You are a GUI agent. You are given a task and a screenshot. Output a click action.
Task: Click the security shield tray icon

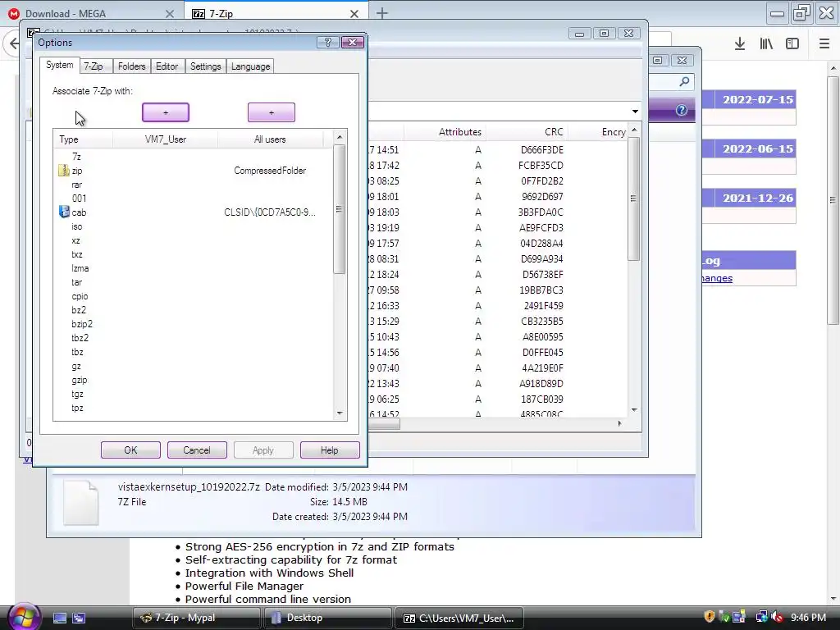709,617
